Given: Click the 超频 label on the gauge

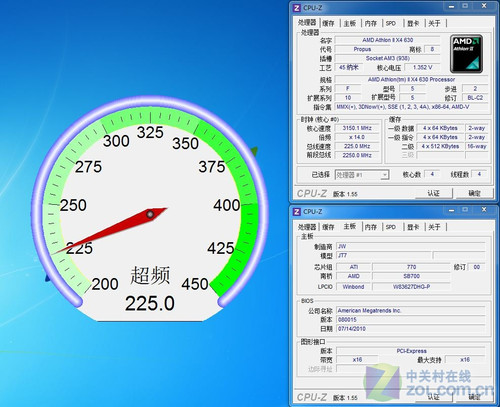Looking at the screenshot, I should (150, 275).
